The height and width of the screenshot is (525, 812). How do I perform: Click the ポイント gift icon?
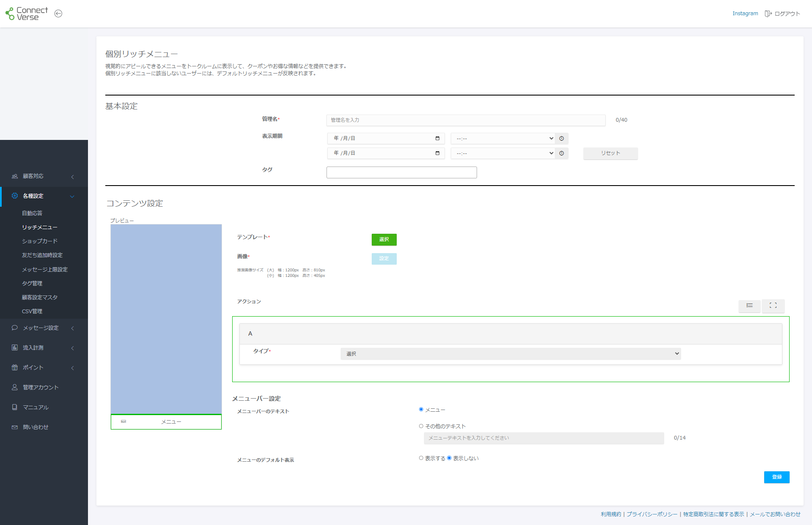coord(15,367)
